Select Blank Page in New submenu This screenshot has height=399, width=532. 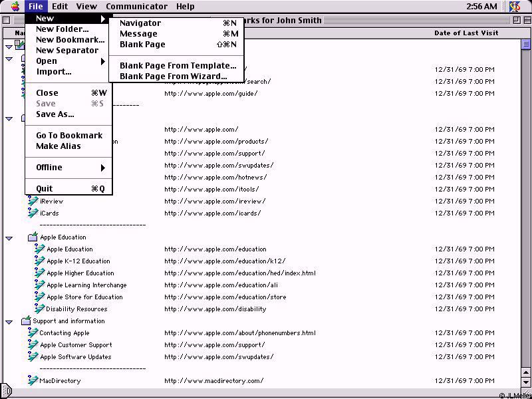click(x=176, y=45)
